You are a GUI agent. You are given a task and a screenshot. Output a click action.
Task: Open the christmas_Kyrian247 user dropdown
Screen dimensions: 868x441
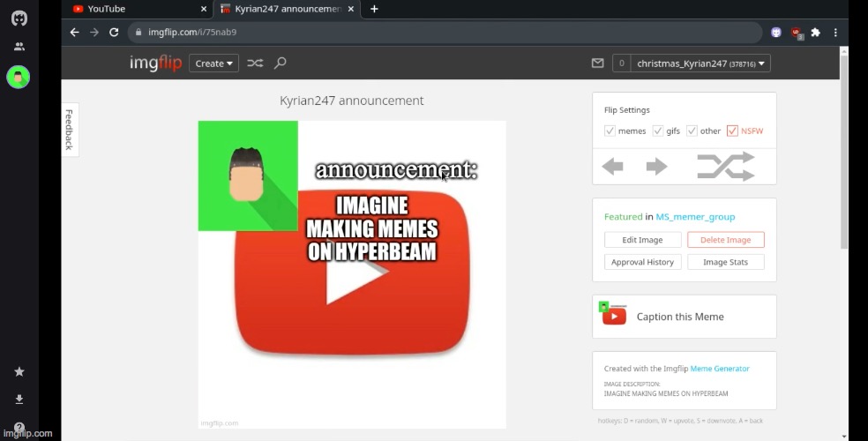(x=700, y=64)
